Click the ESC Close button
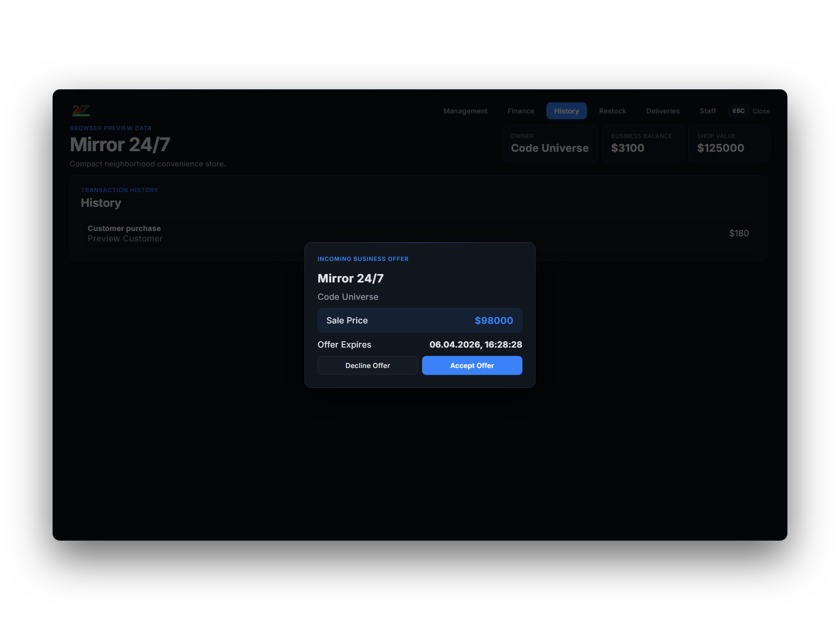Viewport: 840px width, 630px height. click(749, 111)
